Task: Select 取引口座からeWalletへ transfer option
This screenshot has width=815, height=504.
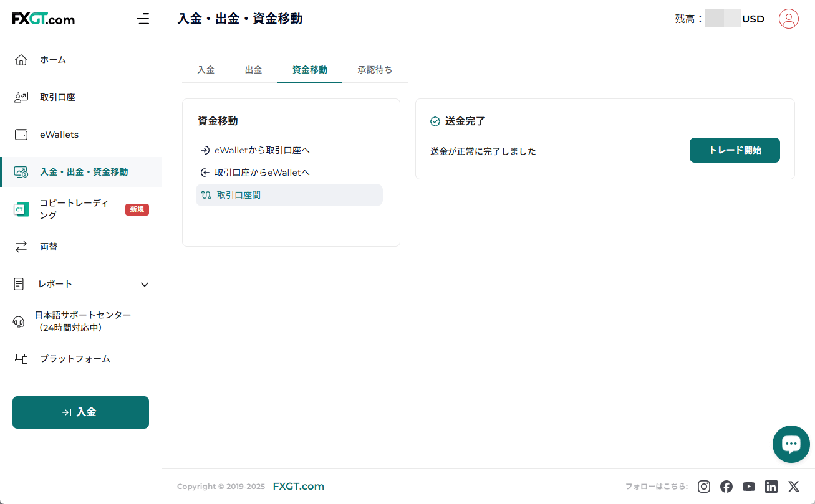Action: [x=262, y=173]
